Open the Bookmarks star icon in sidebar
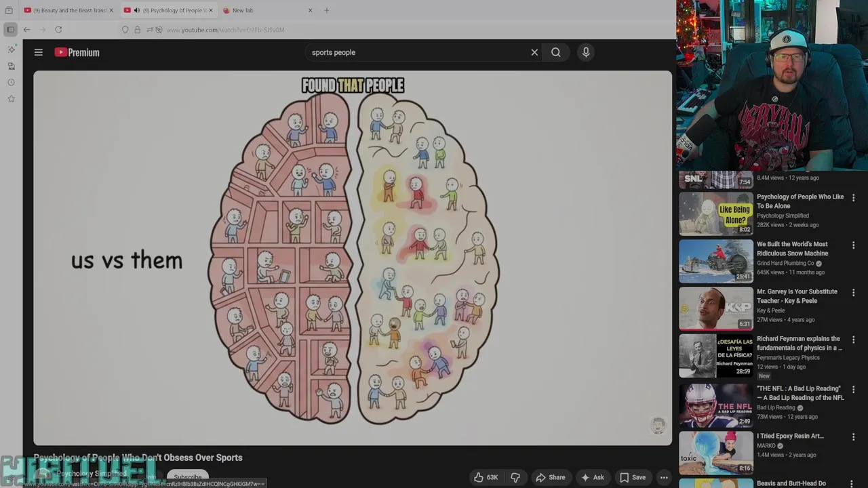Screen dimensions: 868x488 click(11, 98)
